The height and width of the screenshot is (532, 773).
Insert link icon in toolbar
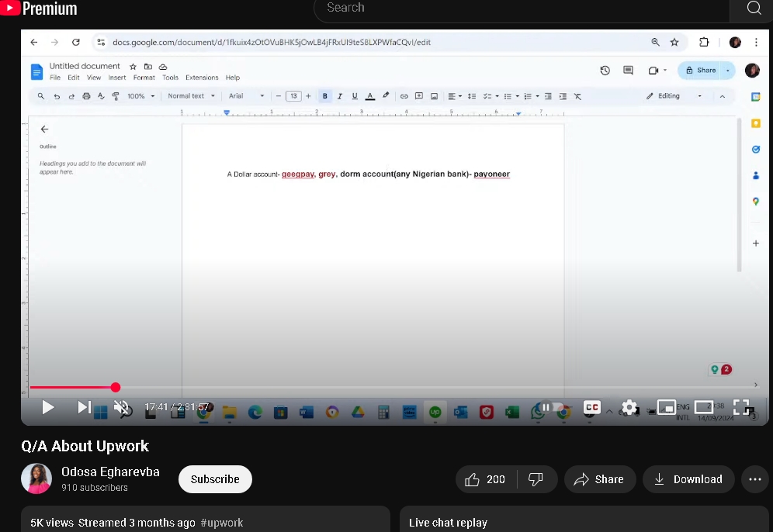pyautogui.click(x=404, y=96)
